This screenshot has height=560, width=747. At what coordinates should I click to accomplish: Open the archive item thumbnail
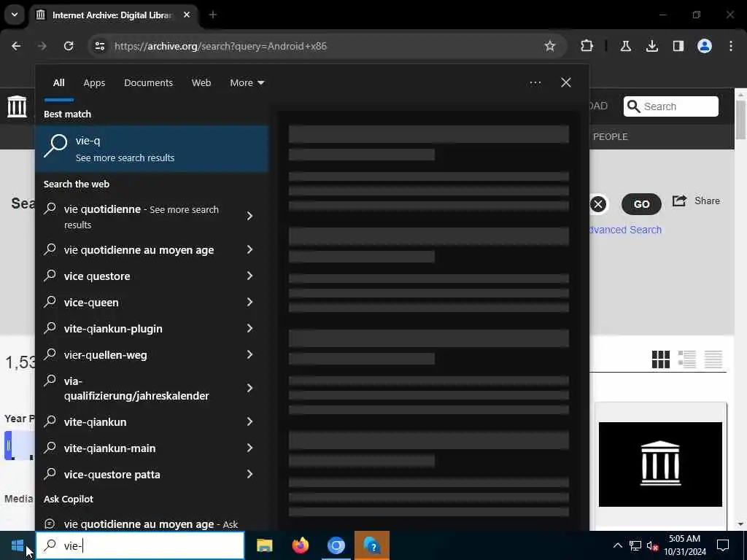(x=660, y=464)
